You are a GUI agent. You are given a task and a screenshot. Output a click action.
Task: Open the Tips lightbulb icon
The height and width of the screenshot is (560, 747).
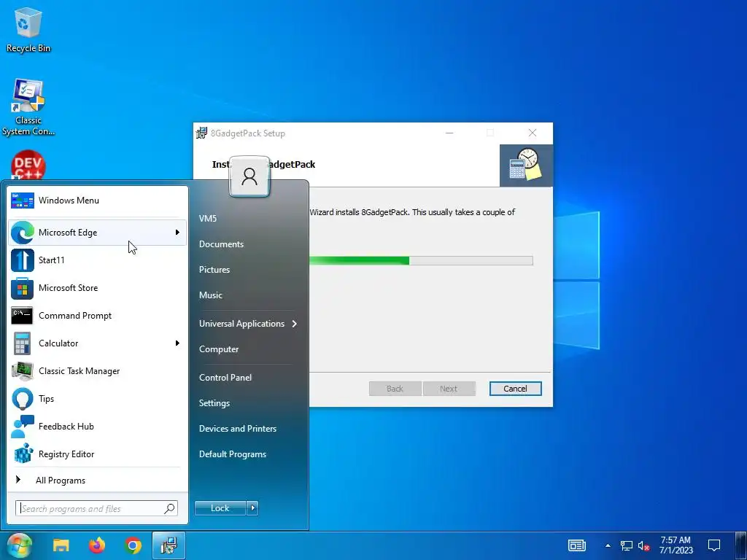pyautogui.click(x=23, y=399)
